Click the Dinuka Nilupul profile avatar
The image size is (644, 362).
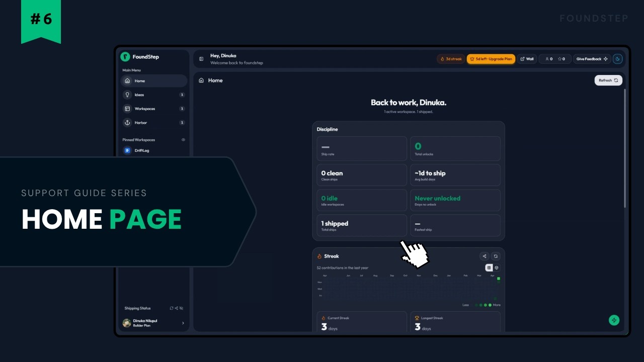(x=127, y=323)
